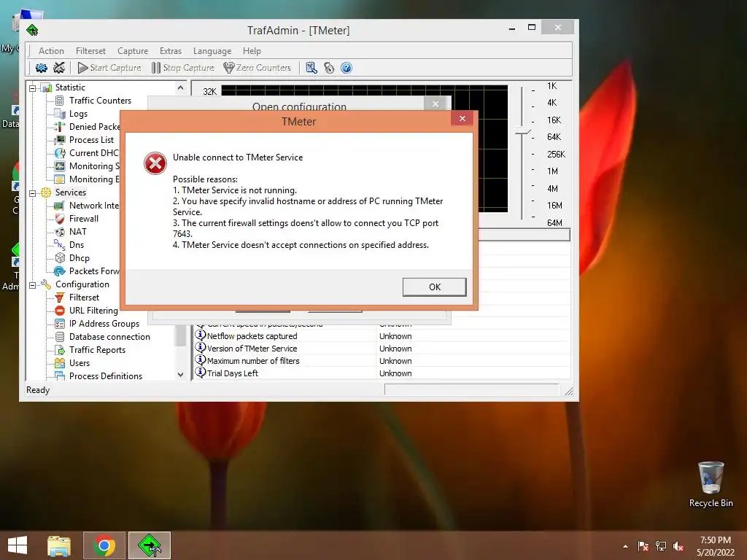The width and height of the screenshot is (747, 560).
Task: Close the TMeter error dialog
Action: (x=462, y=119)
